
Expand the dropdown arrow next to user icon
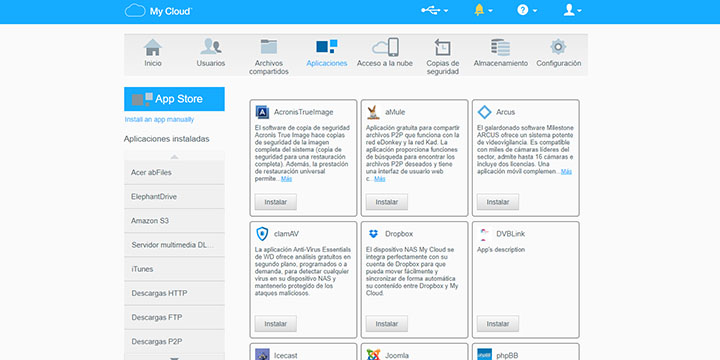579,11
